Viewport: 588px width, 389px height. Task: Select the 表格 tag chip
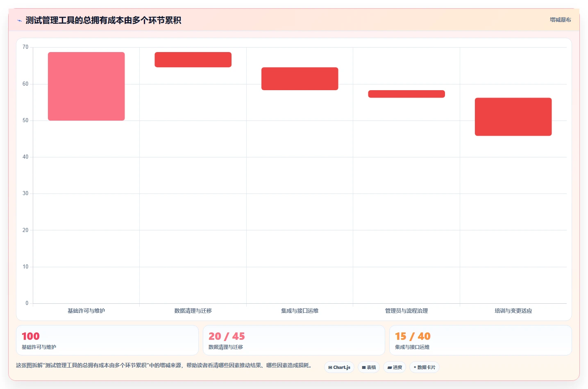pos(369,367)
